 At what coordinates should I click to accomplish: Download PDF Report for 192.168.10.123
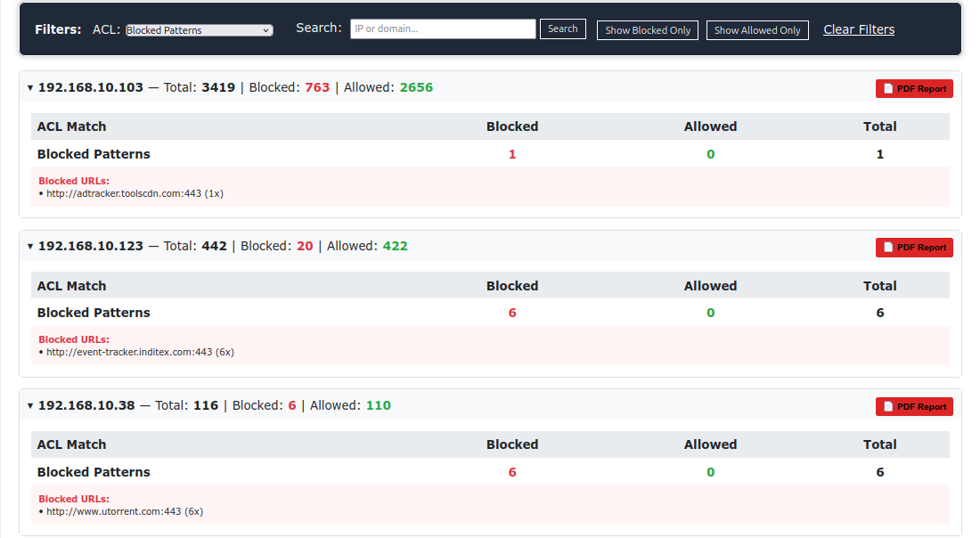click(x=914, y=248)
